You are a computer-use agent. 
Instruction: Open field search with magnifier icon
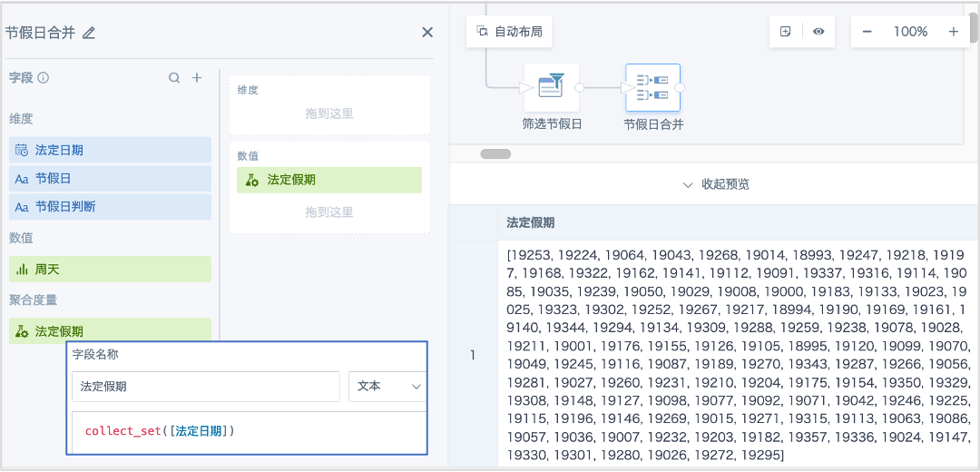[174, 78]
